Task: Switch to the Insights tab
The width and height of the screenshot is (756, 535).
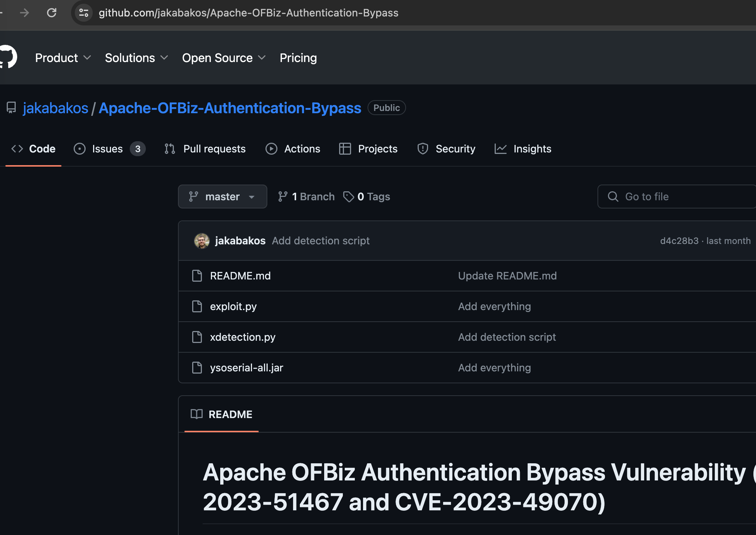Action: [x=523, y=149]
